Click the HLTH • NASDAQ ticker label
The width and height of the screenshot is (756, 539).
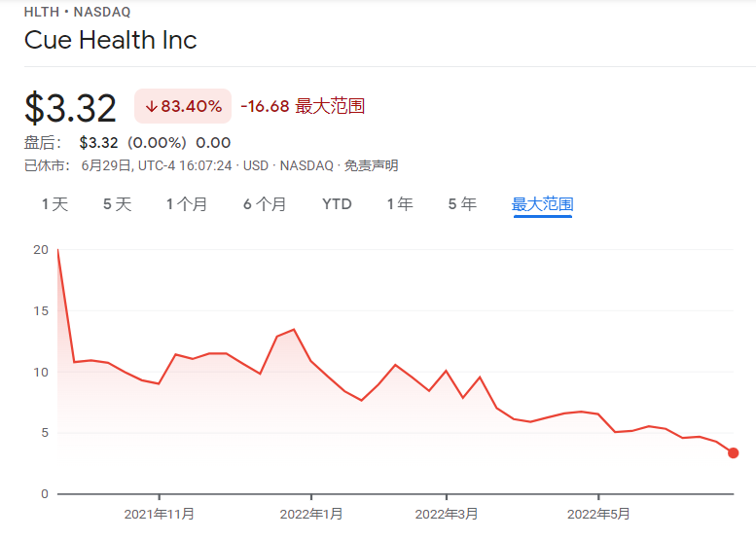pos(77,12)
